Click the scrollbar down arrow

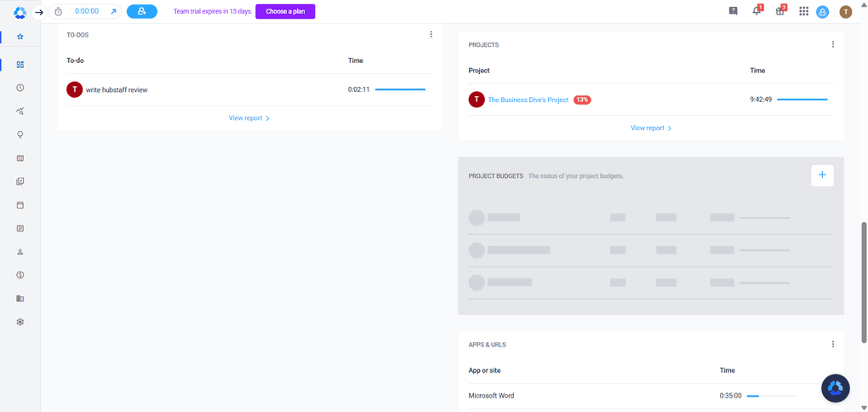pos(864,408)
